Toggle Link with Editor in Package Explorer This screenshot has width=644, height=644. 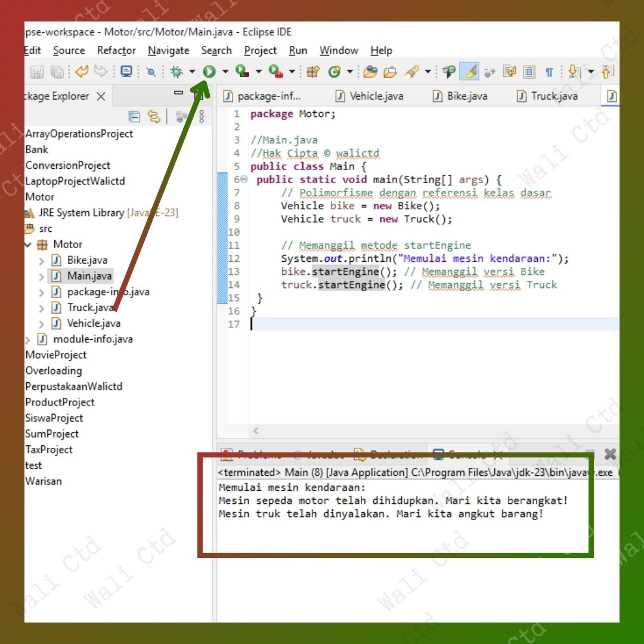coord(154,117)
